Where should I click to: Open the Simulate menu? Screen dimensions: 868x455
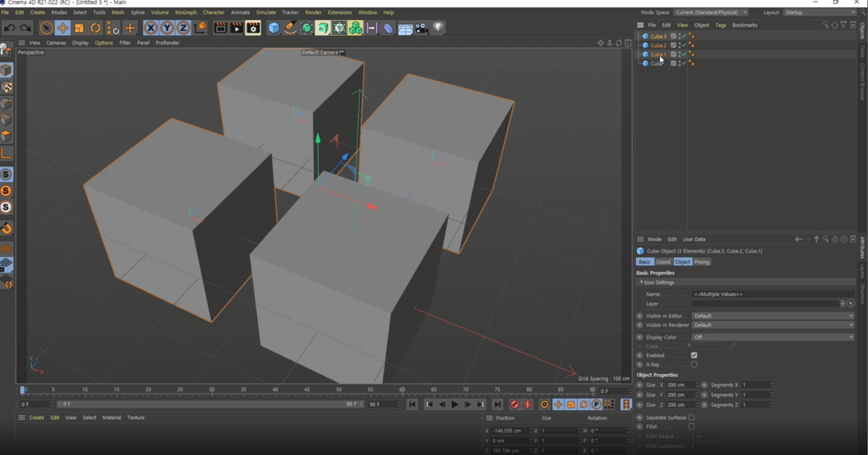tap(266, 12)
